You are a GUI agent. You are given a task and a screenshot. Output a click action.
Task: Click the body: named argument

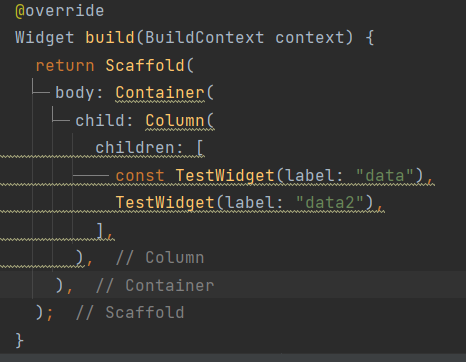[79, 92]
